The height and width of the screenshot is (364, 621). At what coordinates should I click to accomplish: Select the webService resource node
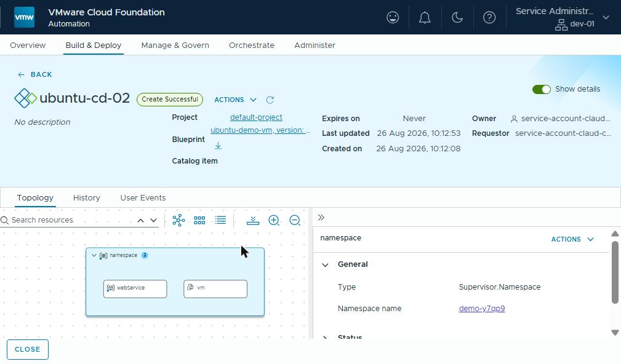135,288
